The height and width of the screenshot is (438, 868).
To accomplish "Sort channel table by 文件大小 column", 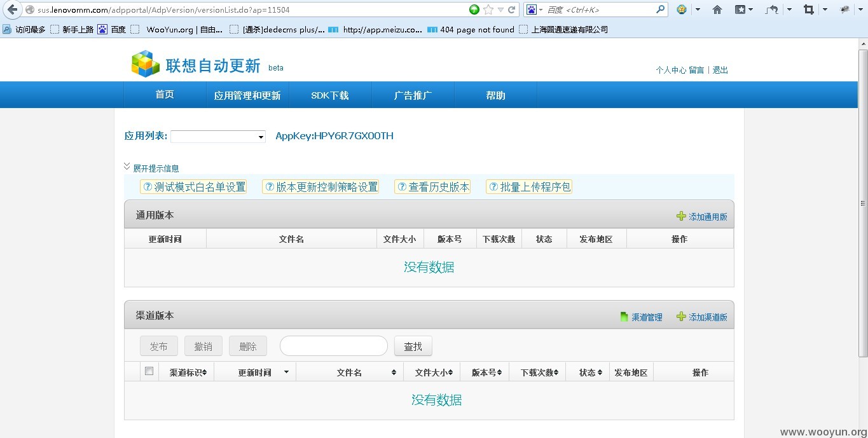I will 433,373.
